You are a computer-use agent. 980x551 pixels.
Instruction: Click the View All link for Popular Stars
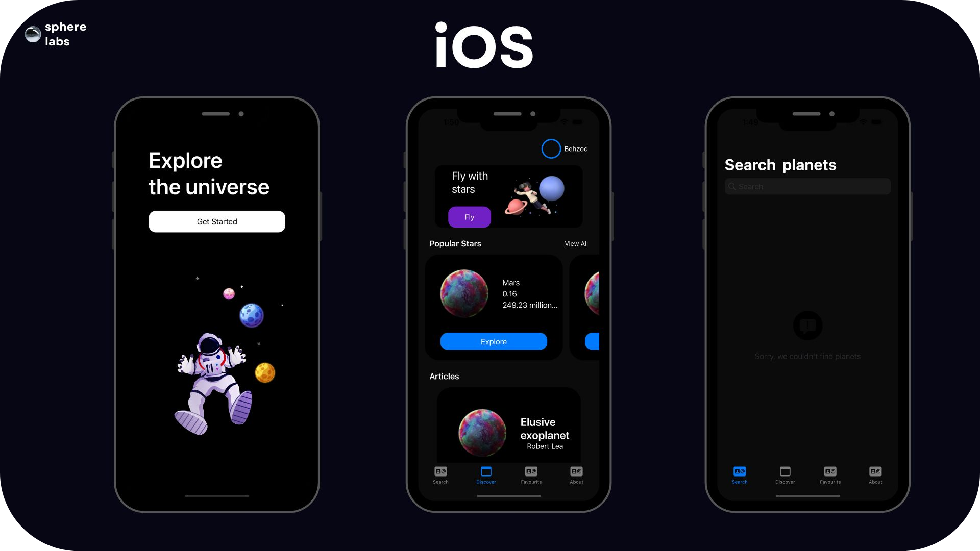pyautogui.click(x=575, y=243)
